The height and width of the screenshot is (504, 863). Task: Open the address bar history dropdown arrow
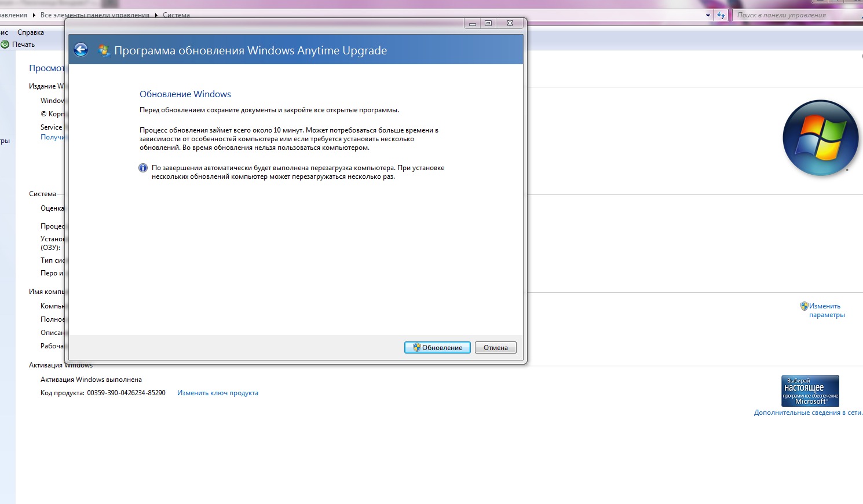click(x=708, y=16)
